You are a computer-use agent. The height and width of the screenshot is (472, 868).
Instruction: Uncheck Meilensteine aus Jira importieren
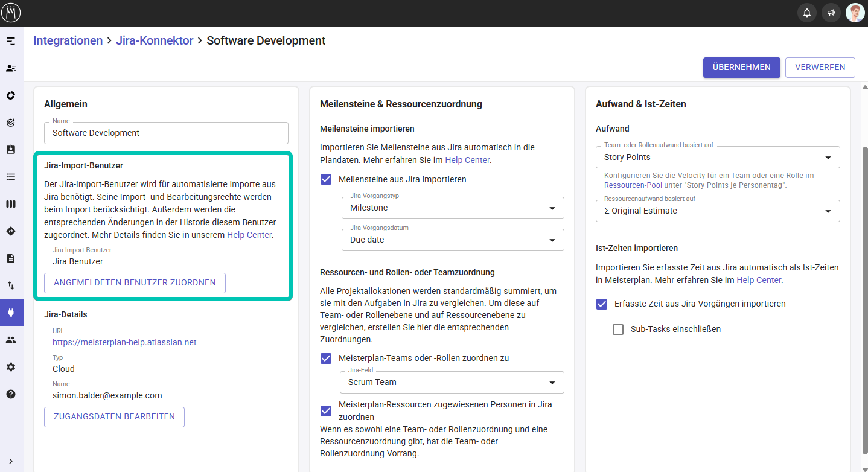coord(326,179)
